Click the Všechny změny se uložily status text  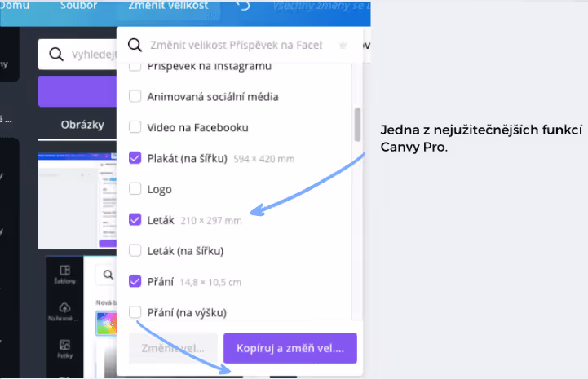tap(321, 5)
